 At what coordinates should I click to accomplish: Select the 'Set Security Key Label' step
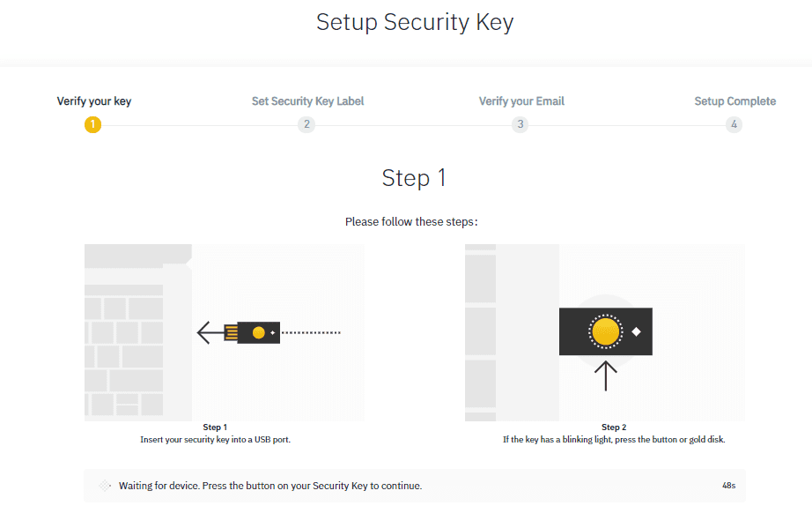[307, 101]
